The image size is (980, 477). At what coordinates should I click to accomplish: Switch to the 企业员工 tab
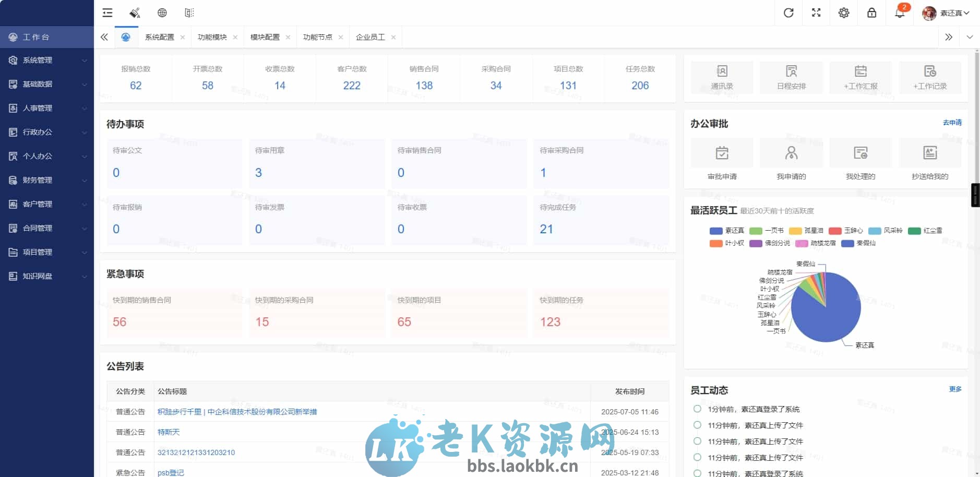371,37
